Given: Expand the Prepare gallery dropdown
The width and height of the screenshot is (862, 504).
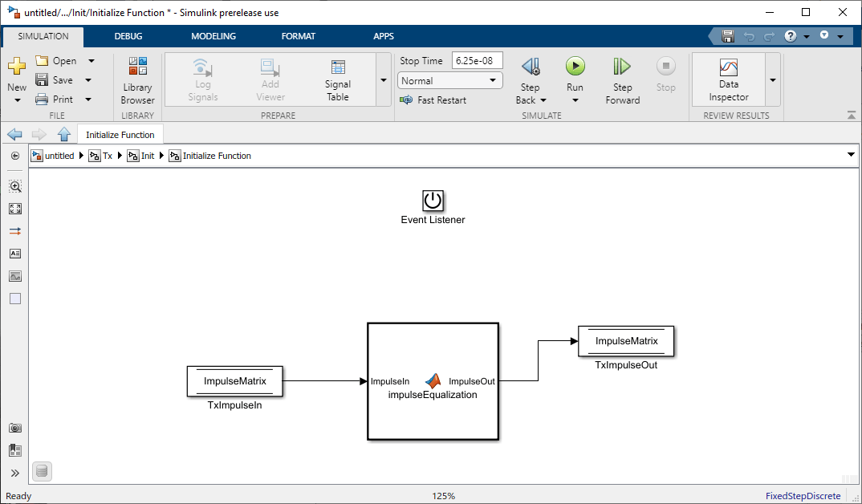Looking at the screenshot, I should pos(383,80).
